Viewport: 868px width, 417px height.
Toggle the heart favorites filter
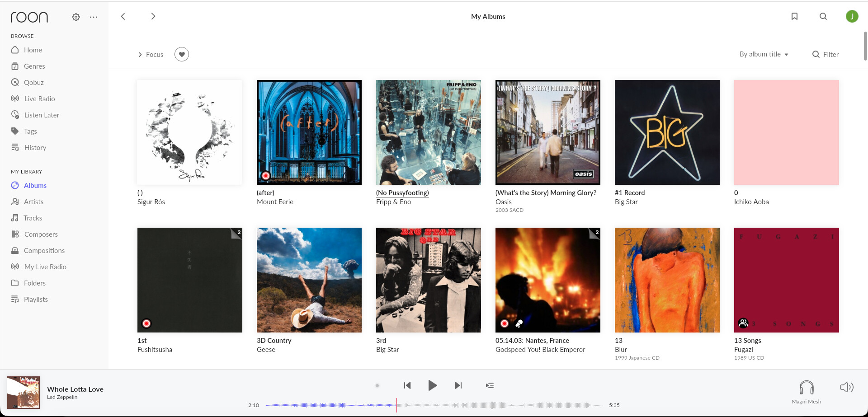[182, 54]
